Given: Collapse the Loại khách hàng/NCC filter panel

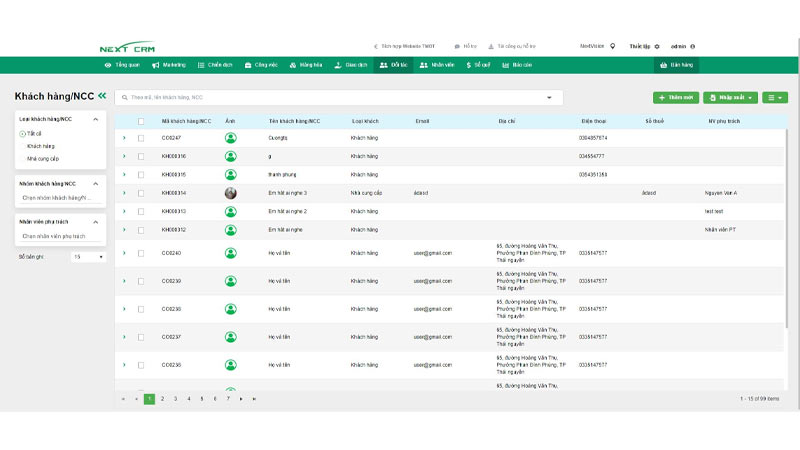Looking at the screenshot, I should [96, 119].
